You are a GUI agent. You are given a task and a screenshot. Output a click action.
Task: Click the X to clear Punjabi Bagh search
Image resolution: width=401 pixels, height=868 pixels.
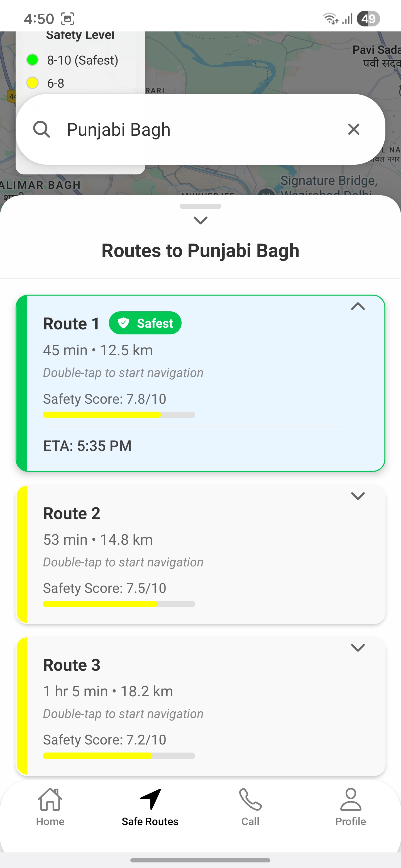click(353, 129)
